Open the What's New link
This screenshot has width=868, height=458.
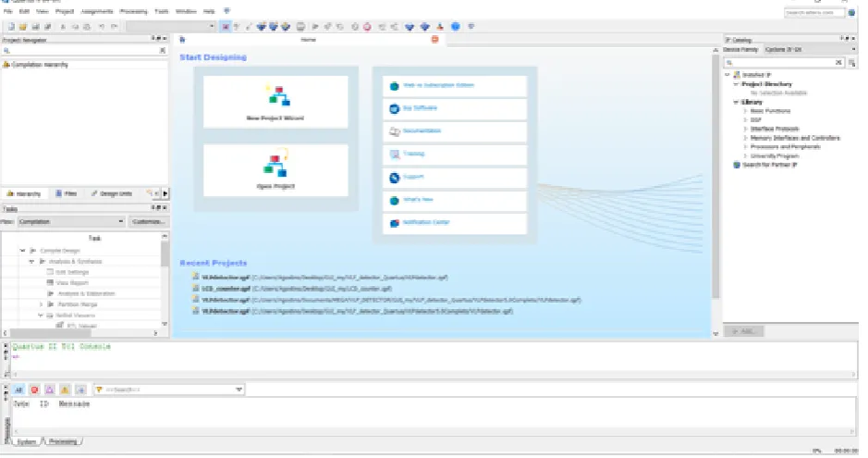coord(418,199)
